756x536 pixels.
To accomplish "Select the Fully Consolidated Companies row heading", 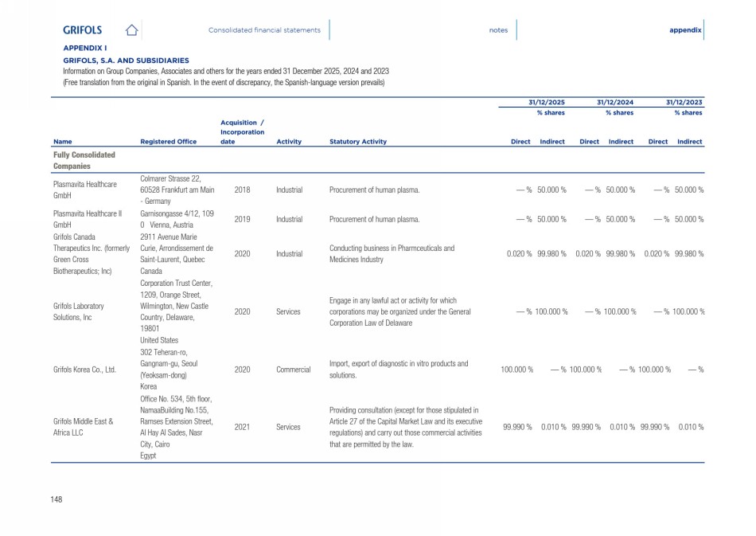I will [x=84, y=160].
